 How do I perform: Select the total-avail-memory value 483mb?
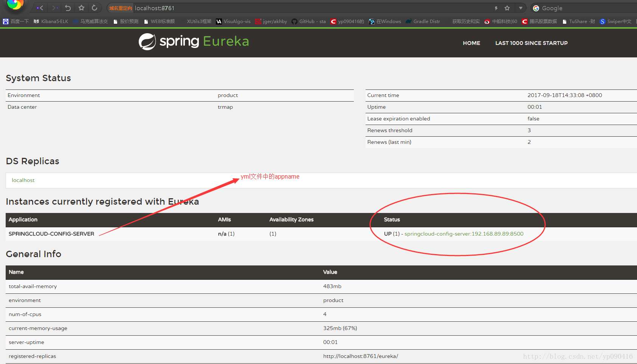click(x=332, y=286)
